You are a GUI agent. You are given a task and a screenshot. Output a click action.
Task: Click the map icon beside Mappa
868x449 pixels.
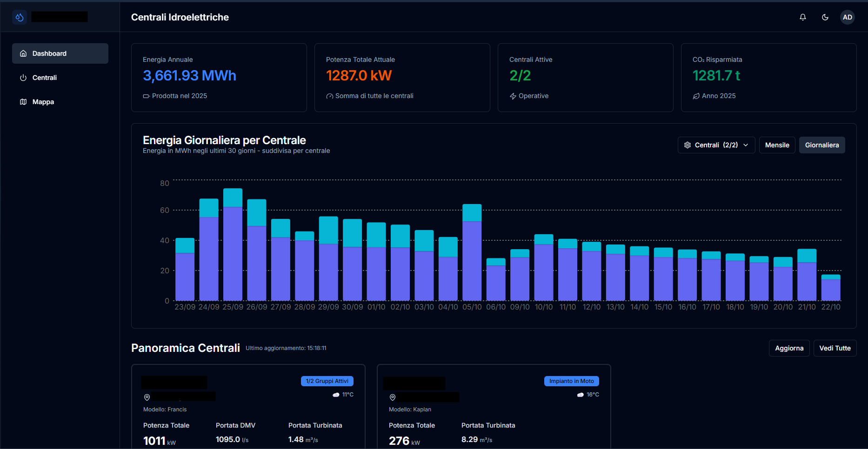click(x=23, y=101)
